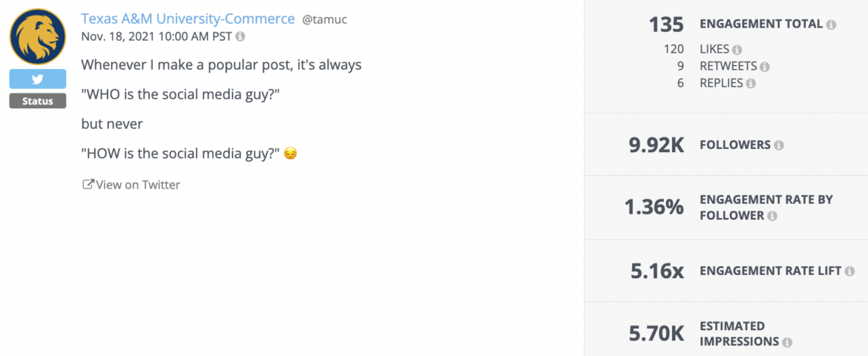
Task: Click info icon next to Likes
Action: [x=737, y=50]
